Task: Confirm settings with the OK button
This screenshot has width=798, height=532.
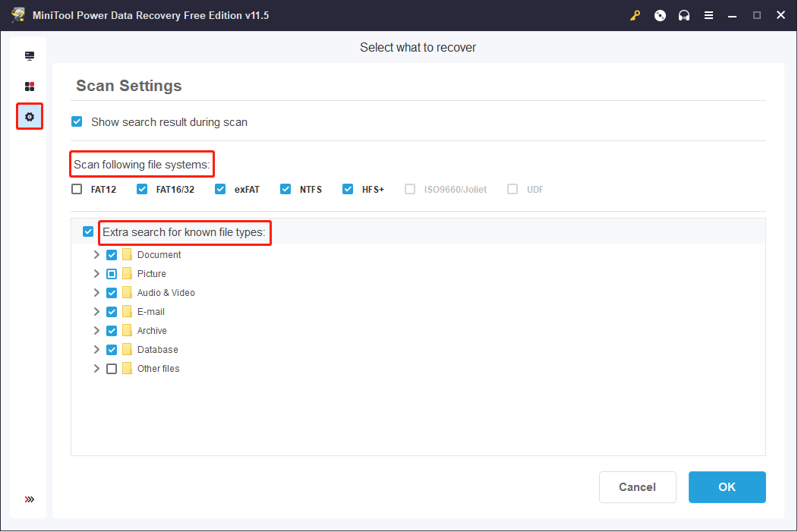Action: coord(727,486)
